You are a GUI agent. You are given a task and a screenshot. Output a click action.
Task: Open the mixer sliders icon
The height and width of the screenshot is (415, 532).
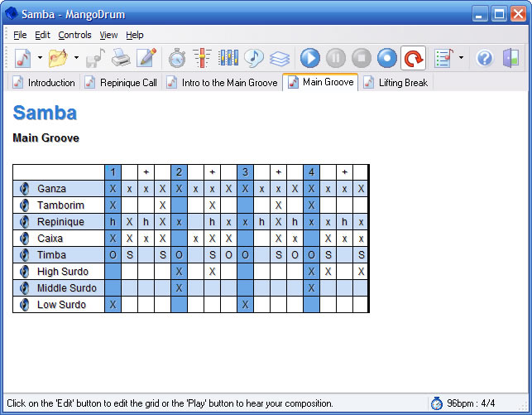click(202, 58)
